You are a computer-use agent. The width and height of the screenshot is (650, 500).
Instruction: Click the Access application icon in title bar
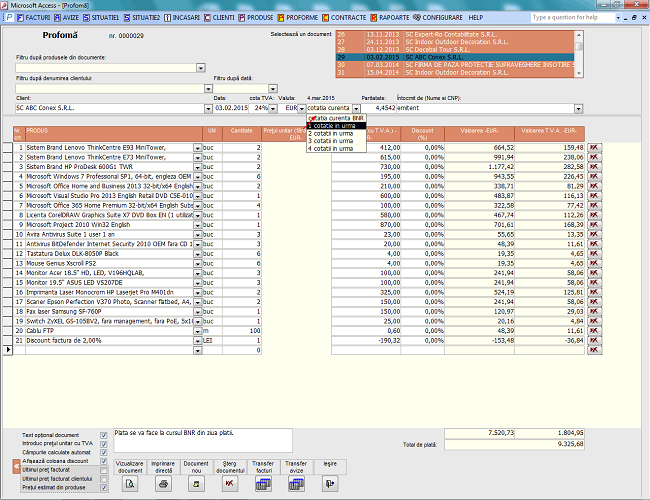coord(5,5)
